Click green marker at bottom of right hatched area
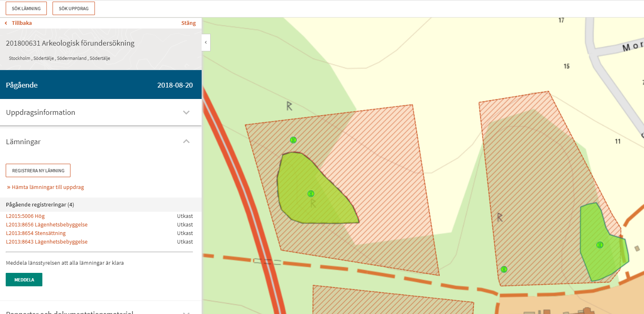 coord(504,269)
